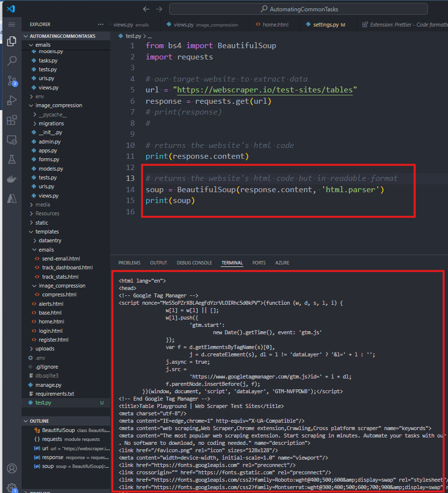Open alerts.html in templates
The height and width of the screenshot is (493, 448).
pos(66,304)
